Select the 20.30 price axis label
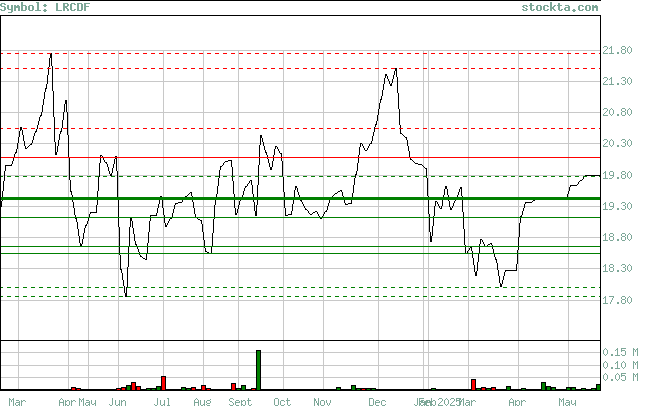This screenshot has width=655, height=406. pyautogui.click(x=617, y=143)
